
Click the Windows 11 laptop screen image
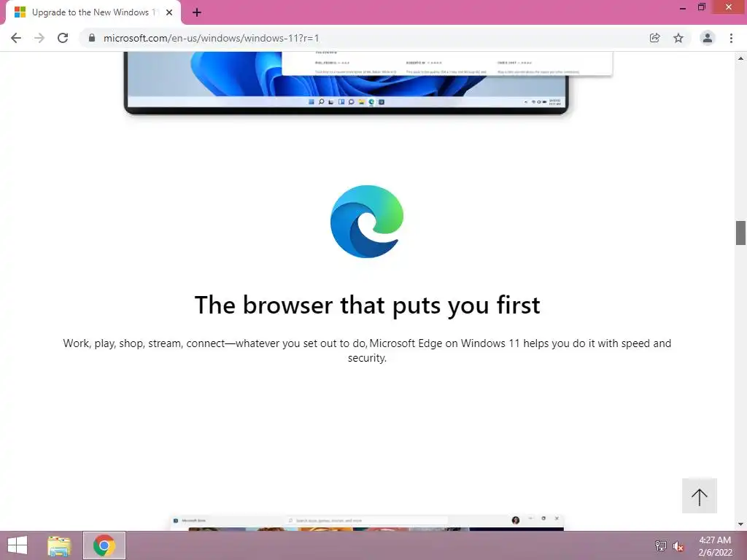347,83
